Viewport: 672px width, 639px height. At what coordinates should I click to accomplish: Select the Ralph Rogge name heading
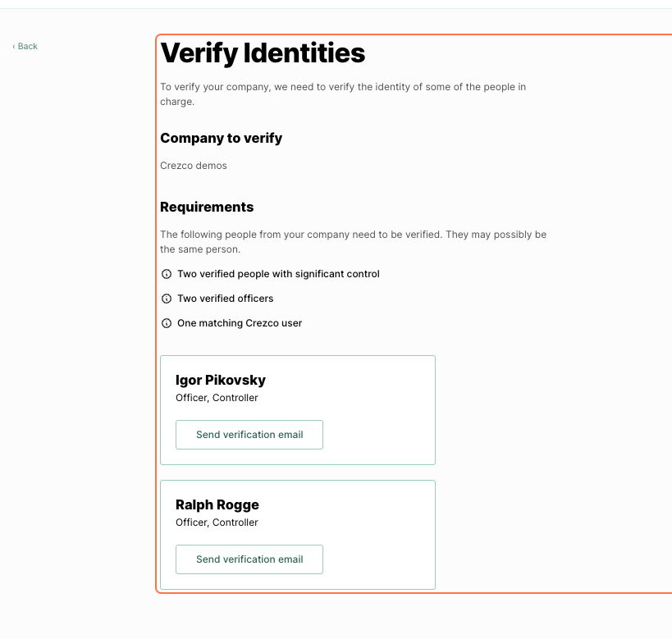pos(217,504)
